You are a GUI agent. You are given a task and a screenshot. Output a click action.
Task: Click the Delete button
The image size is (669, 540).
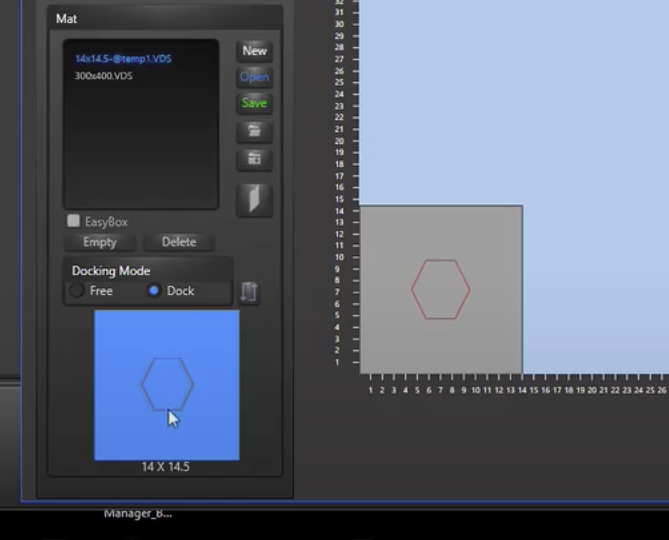pos(179,242)
